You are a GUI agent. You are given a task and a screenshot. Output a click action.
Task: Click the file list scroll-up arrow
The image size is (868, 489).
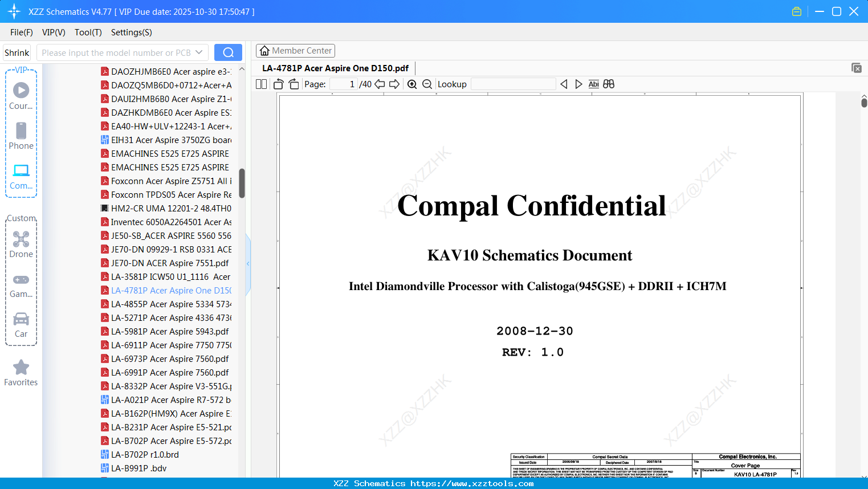(242, 69)
